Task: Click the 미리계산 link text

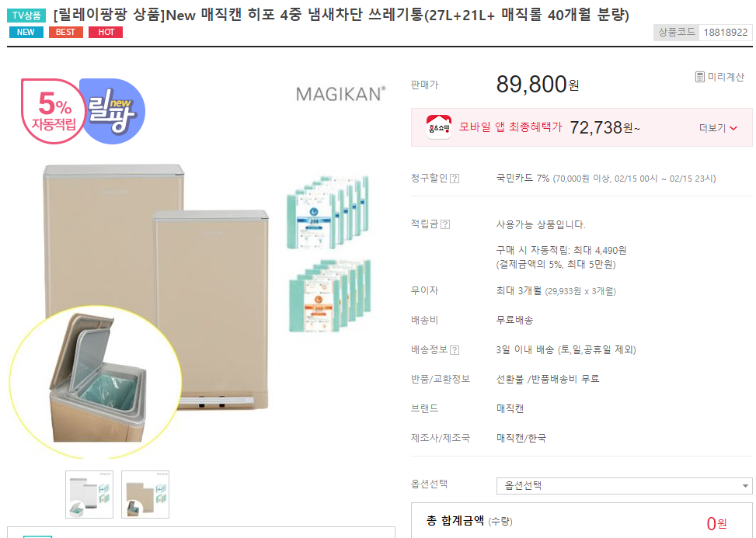Action: (x=726, y=77)
